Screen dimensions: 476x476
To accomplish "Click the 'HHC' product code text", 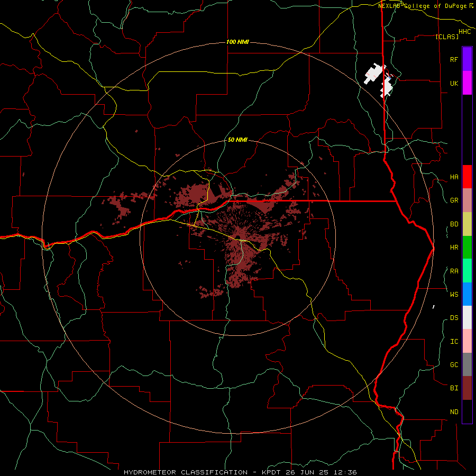I will coord(464,32).
